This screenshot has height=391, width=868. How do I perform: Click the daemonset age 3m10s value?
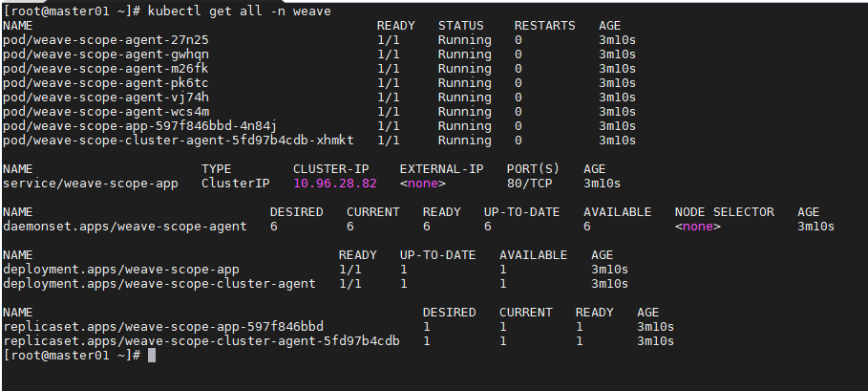[x=815, y=227]
